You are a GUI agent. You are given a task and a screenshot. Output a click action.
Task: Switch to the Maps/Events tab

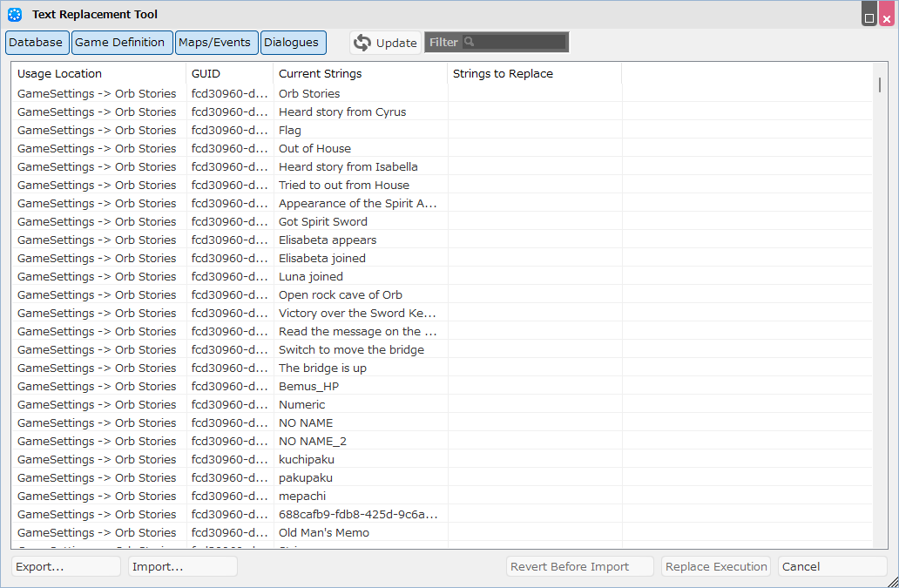pos(216,42)
